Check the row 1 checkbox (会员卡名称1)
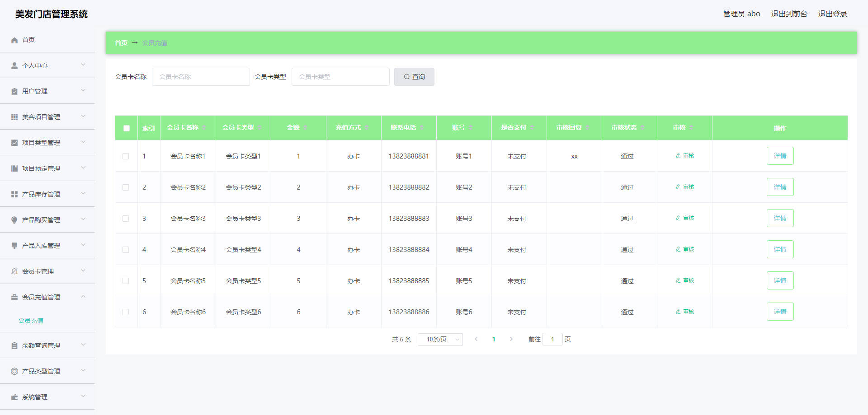The image size is (868, 415). pyautogui.click(x=126, y=156)
